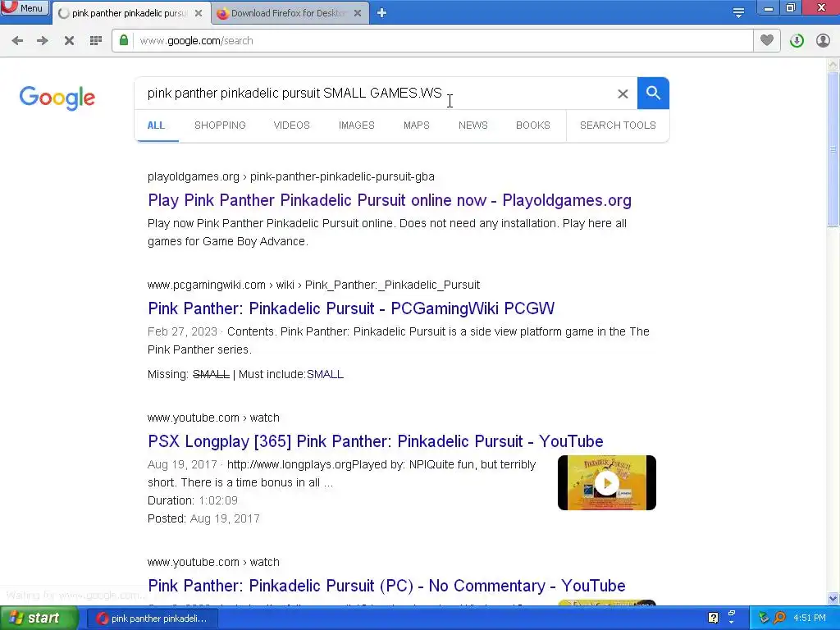Image resolution: width=840 pixels, height=630 pixels.
Task: Click the vertical scrollbar thumb
Action: coord(833,150)
